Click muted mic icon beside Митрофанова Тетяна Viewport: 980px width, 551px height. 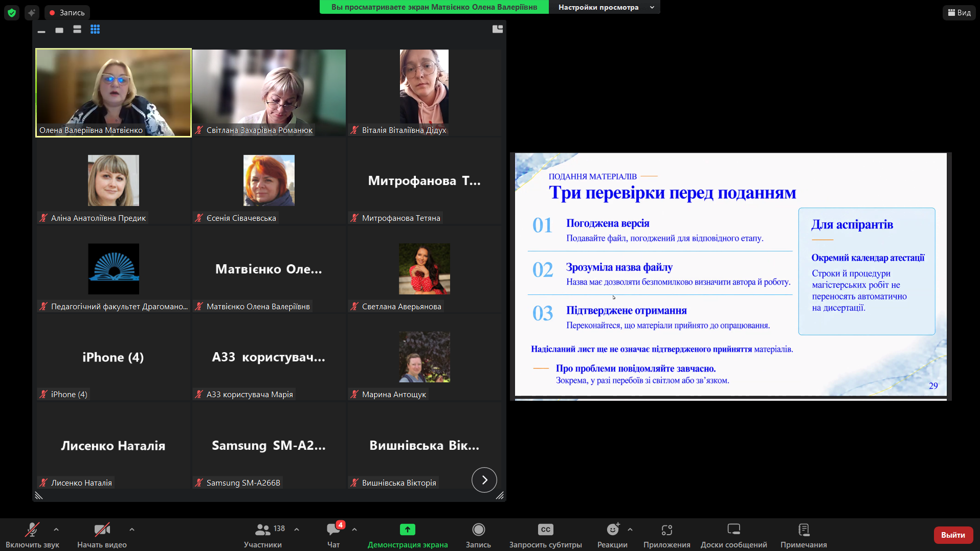click(x=354, y=218)
